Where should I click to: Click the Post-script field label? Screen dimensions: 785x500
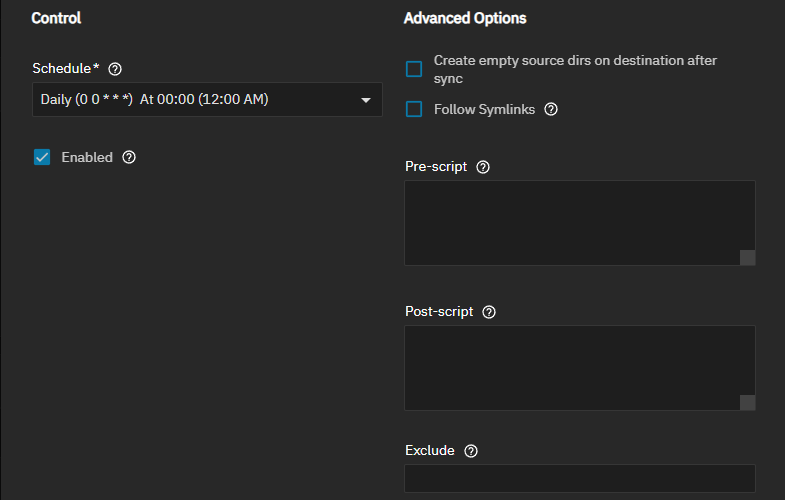[x=439, y=311]
